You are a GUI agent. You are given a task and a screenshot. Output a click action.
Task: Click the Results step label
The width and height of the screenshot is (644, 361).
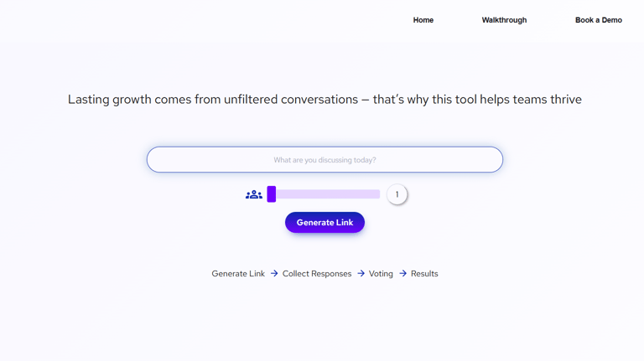point(424,274)
